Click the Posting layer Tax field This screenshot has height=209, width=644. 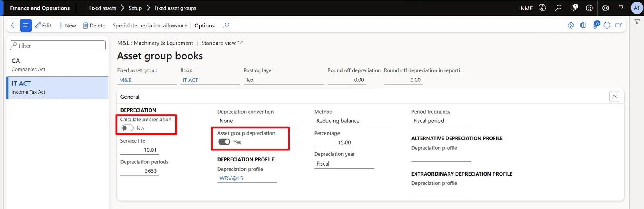pos(284,80)
